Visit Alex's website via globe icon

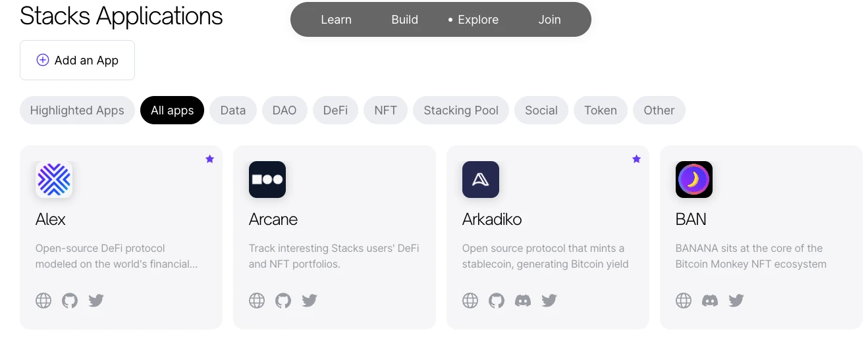(x=43, y=301)
